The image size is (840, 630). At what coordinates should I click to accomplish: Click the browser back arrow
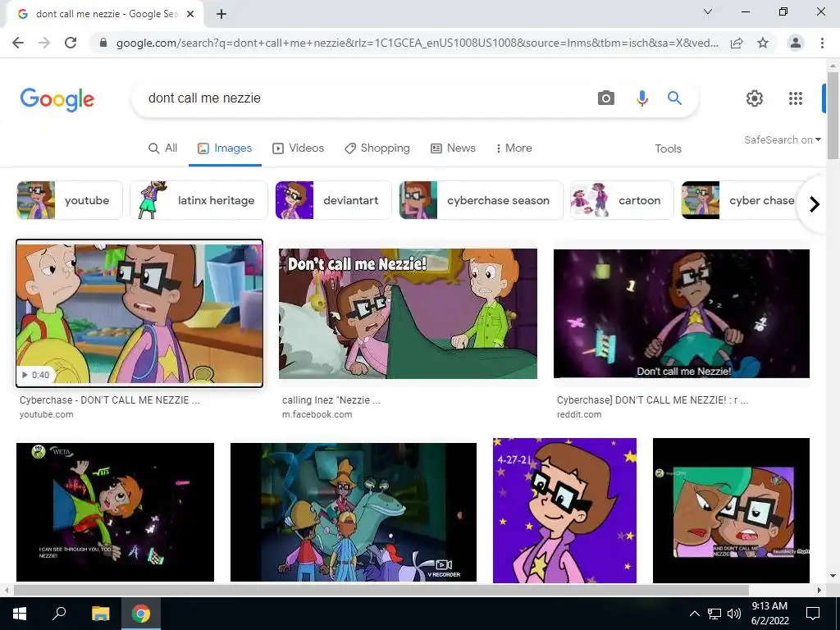pyautogui.click(x=18, y=43)
